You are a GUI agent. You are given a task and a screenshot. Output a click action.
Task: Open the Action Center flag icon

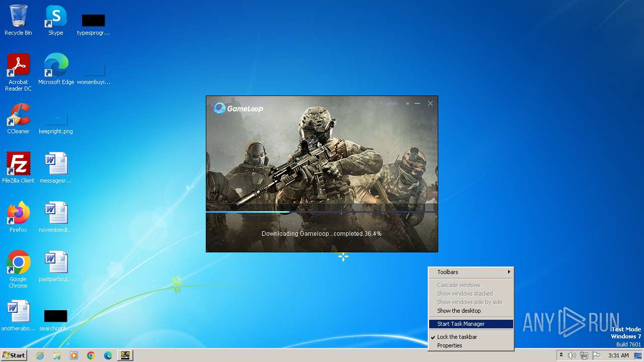(x=596, y=355)
